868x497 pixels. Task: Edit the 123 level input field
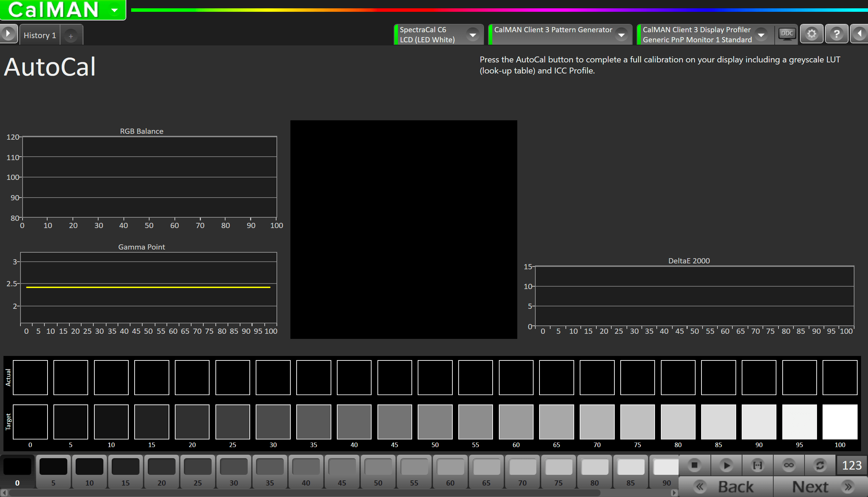coord(851,465)
